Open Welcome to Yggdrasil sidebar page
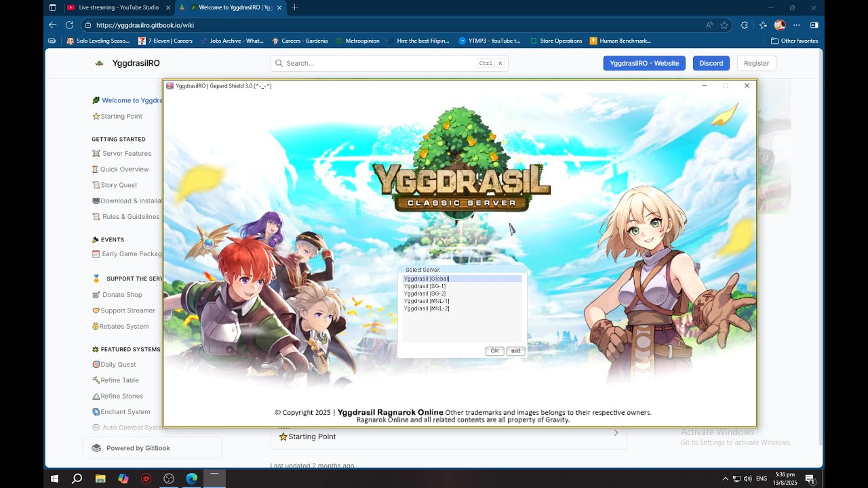 tap(127, 100)
